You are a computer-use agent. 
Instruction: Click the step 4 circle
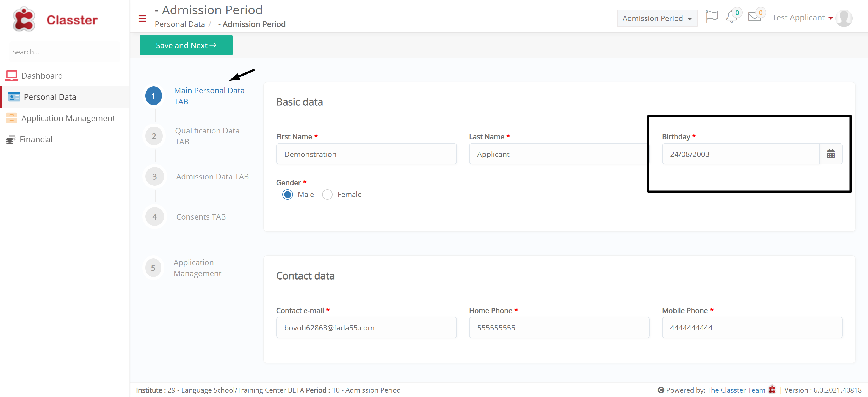tap(154, 217)
